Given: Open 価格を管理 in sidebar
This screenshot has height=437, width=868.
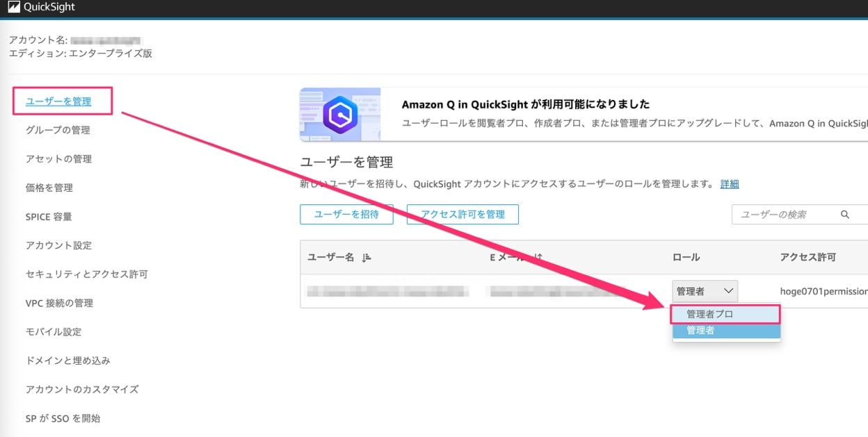Looking at the screenshot, I should (x=49, y=188).
